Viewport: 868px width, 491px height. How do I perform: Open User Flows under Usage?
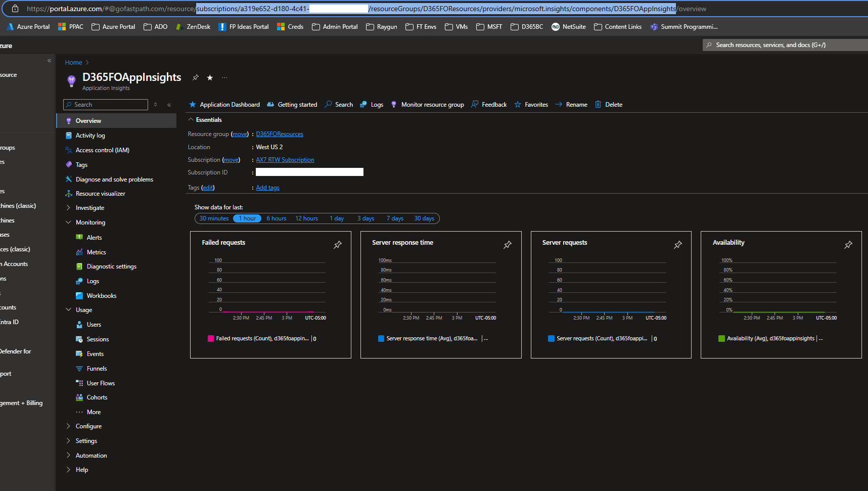point(101,383)
